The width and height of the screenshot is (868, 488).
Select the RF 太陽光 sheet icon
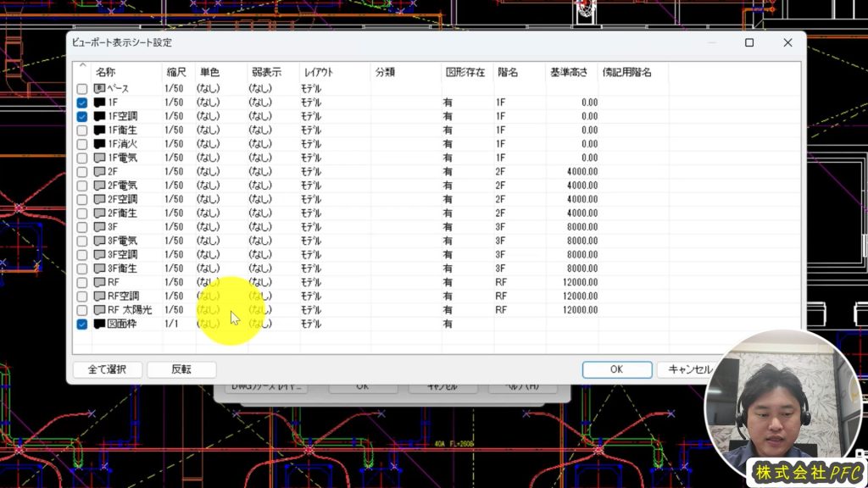tap(99, 310)
